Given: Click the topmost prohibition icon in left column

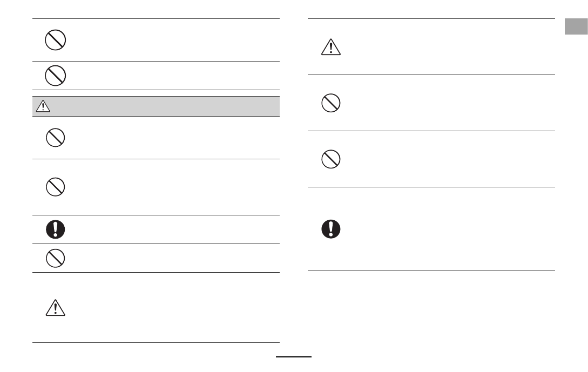Looking at the screenshot, I should 56,40.
